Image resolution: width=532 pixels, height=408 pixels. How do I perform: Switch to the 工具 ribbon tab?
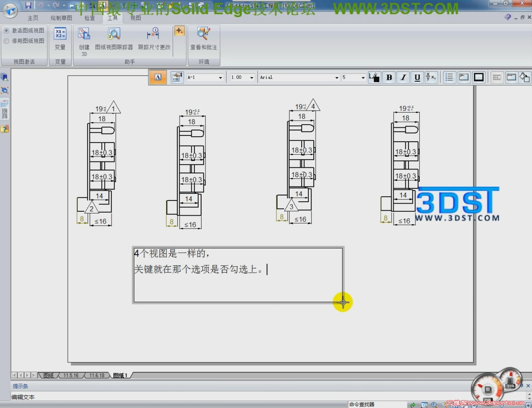(x=113, y=18)
